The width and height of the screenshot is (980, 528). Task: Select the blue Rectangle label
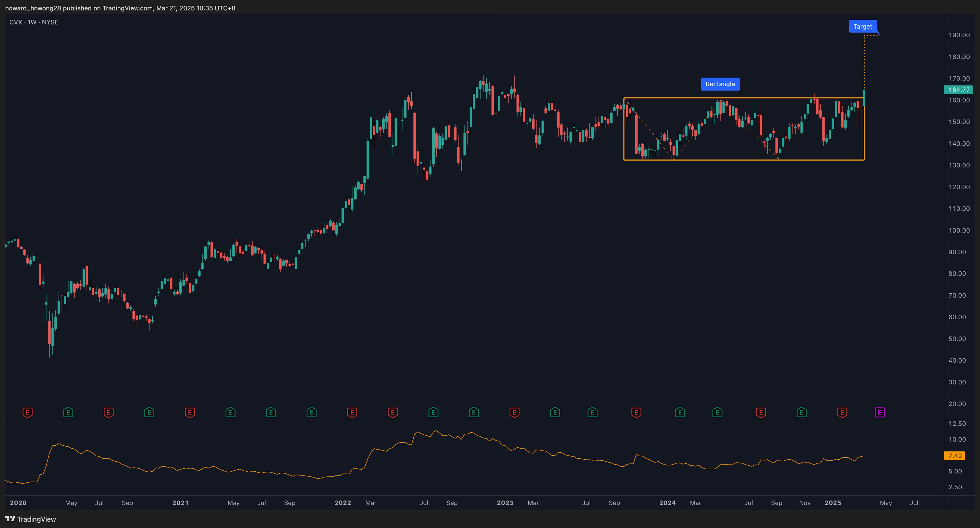[720, 84]
